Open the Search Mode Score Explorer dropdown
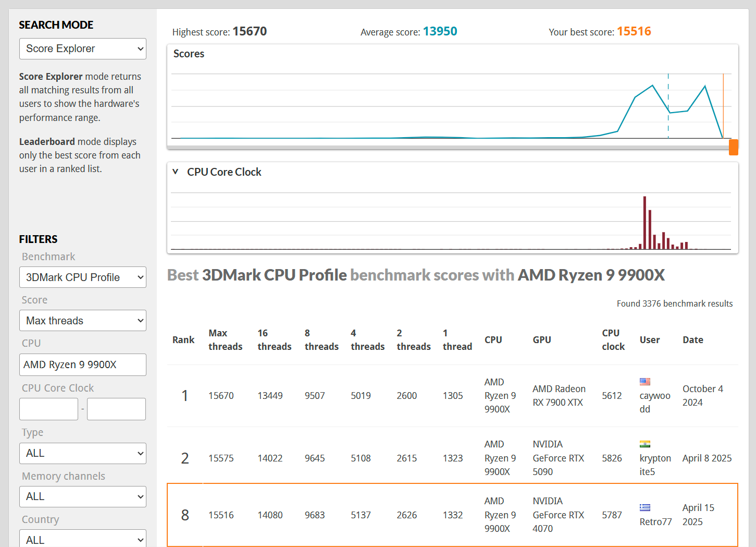This screenshot has height=547, width=756. point(83,49)
